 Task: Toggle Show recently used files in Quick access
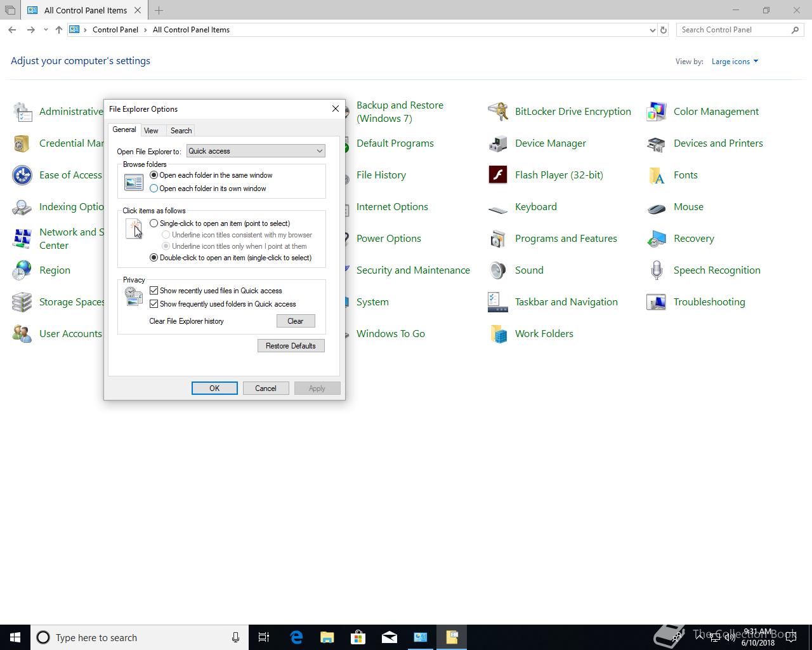click(x=216, y=291)
